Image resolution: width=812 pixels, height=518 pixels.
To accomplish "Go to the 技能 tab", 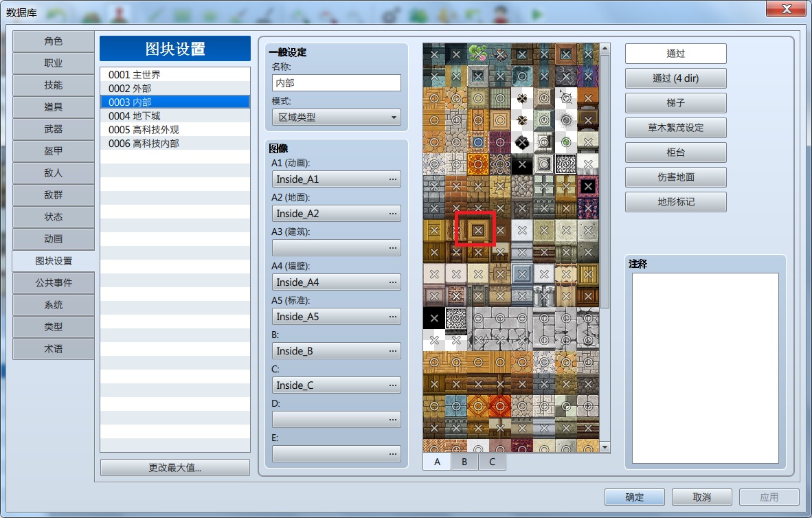I will click(x=54, y=85).
